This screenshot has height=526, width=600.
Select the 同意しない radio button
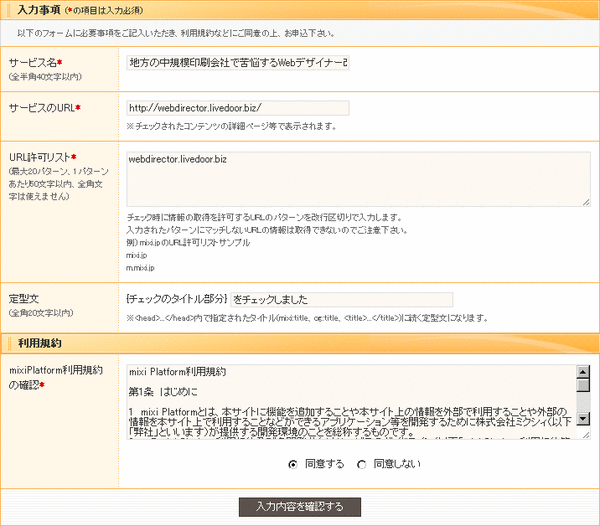[x=361, y=464]
